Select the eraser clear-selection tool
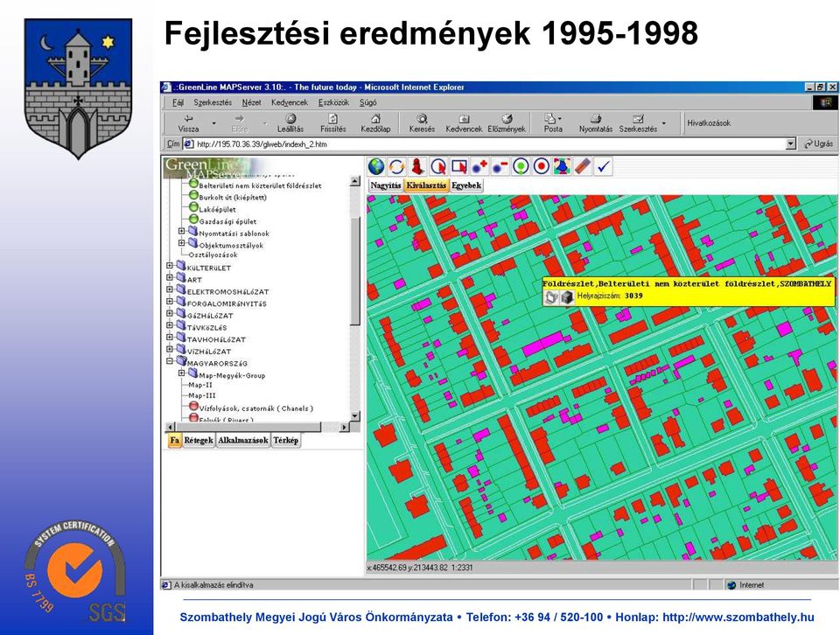Screen dimensions: 840x635 click(x=583, y=166)
